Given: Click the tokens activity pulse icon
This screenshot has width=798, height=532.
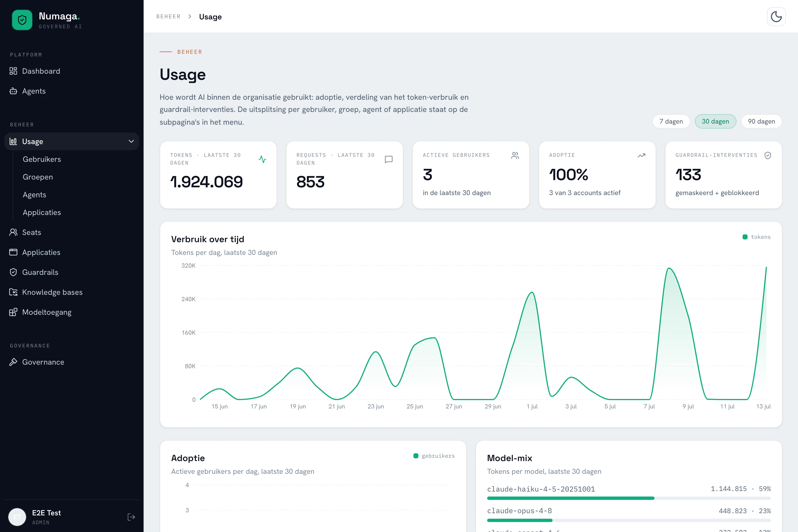Looking at the screenshot, I should [x=262, y=159].
